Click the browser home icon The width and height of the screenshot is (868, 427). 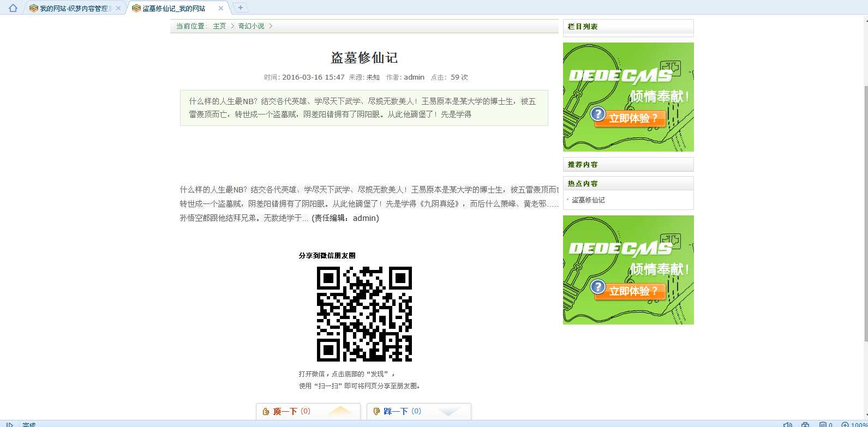pyautogui.click(x=13, y=8)
